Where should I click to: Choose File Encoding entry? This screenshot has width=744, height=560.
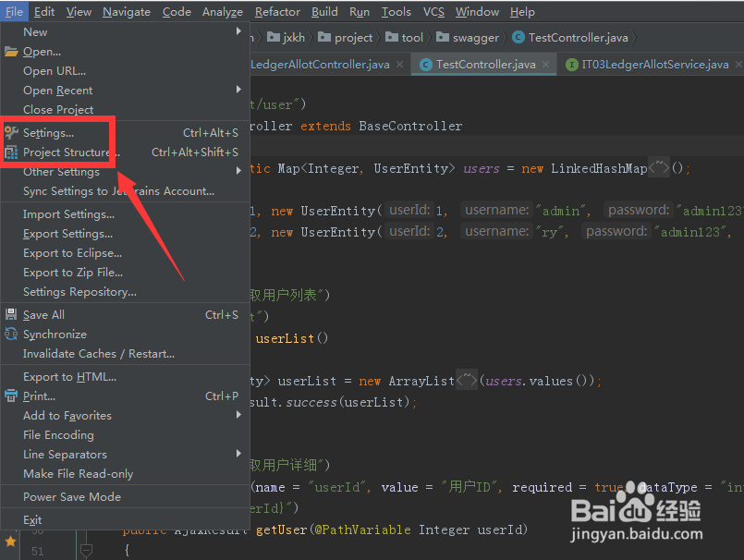[126, 434]
